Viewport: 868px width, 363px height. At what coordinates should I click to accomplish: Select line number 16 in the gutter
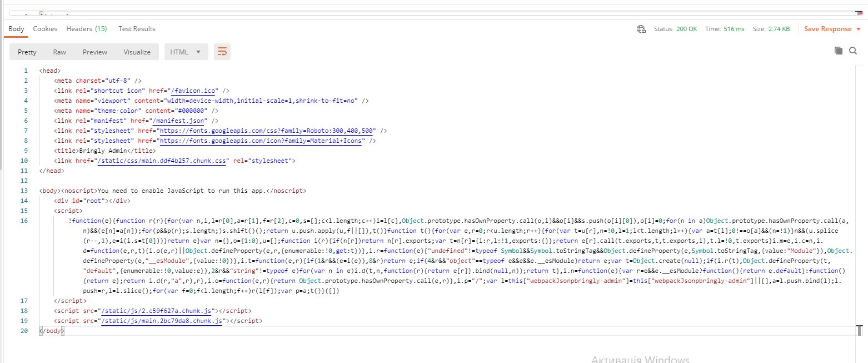[23, 221]
